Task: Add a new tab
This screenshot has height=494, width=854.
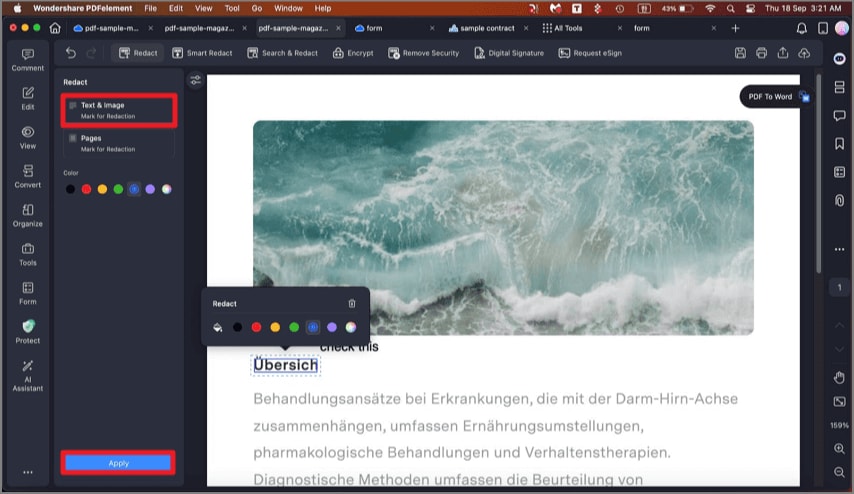Action: tap(735, 28)
